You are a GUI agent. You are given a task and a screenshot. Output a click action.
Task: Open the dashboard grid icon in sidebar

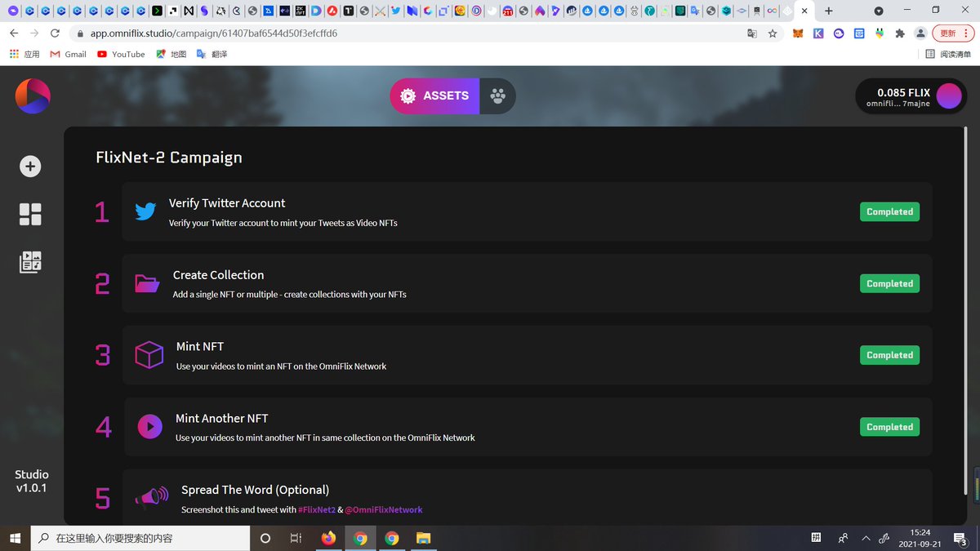coord(30,214)
